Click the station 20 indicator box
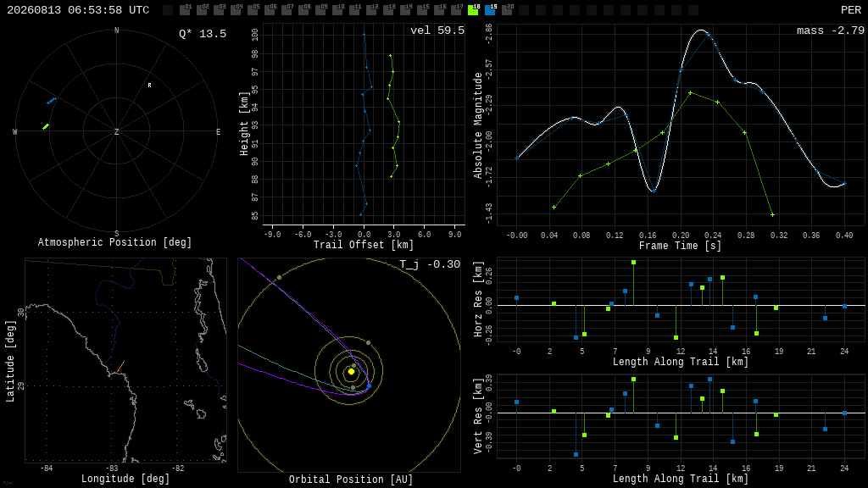The height and width of the screenshot is (488, 868). pos(507,10)
